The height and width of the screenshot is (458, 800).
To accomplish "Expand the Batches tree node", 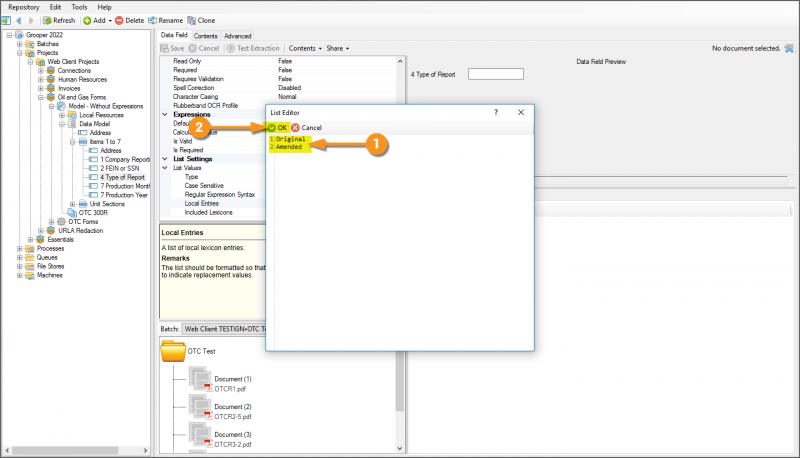I will 20,44.
